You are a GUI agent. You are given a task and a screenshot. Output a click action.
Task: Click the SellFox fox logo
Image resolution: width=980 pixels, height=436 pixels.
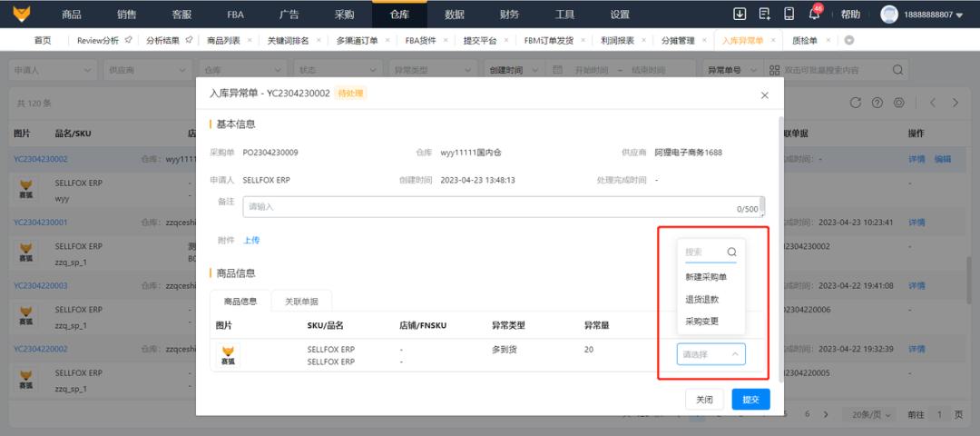coord(22,14)
